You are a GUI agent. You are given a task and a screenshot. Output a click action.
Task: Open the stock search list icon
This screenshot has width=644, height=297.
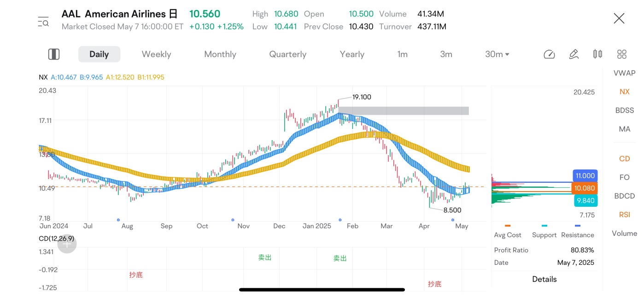[43, 21]
